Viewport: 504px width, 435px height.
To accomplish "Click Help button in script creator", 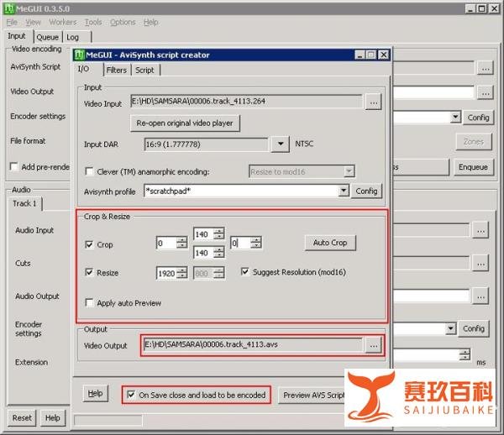I will [x=95, y=393].
